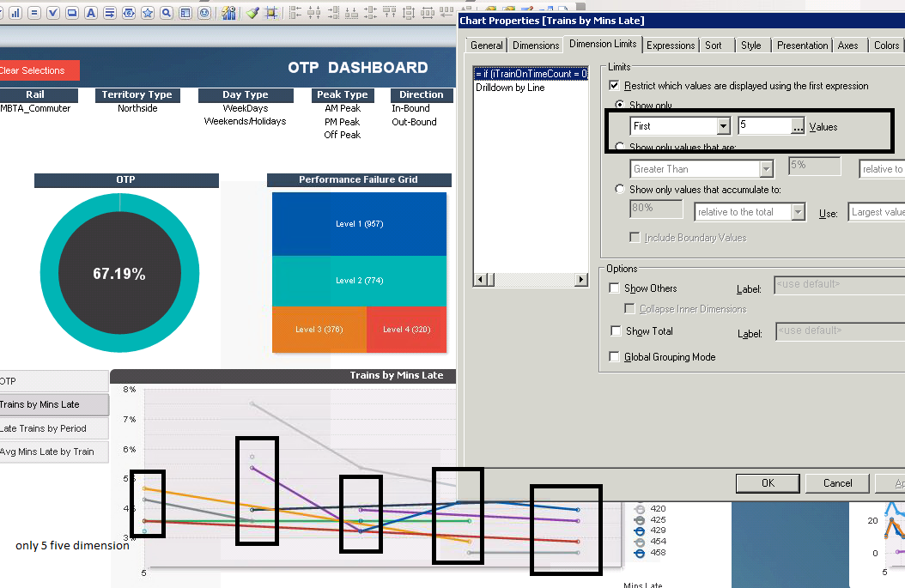Click the space vertically toolbar icon
The height and width of the screenshot is (588, 905).
point(409,13)
